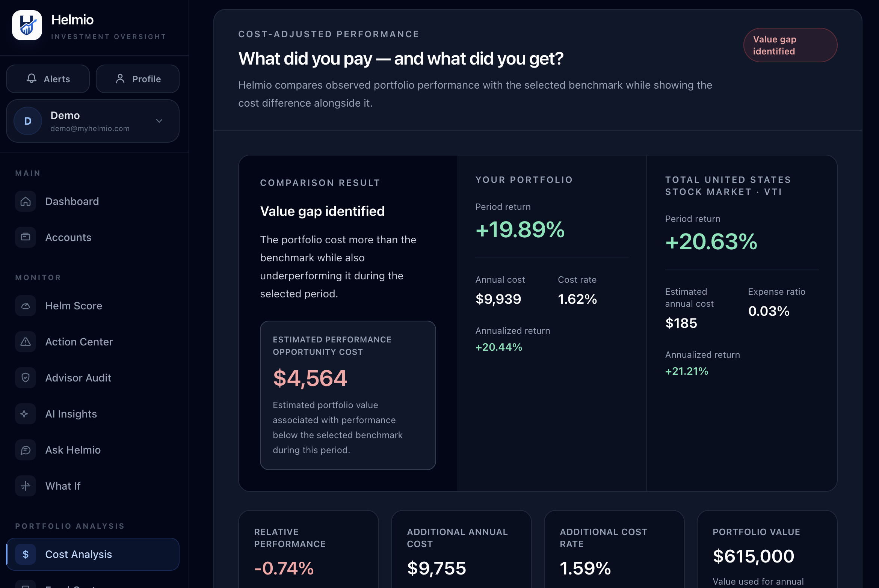Click VTI annualized return +21.21%
Screen dimensions: 879x588
pos(687,371)
